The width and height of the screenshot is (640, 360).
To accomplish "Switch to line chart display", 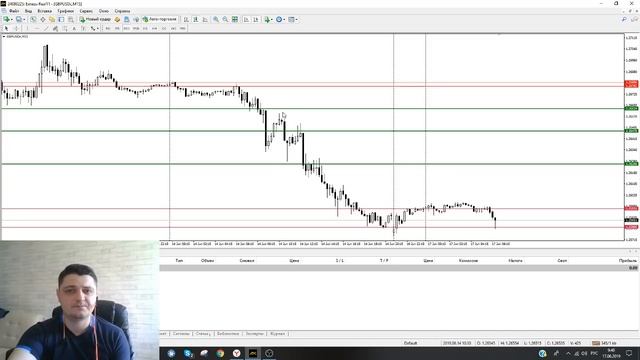I will [205, 19].
